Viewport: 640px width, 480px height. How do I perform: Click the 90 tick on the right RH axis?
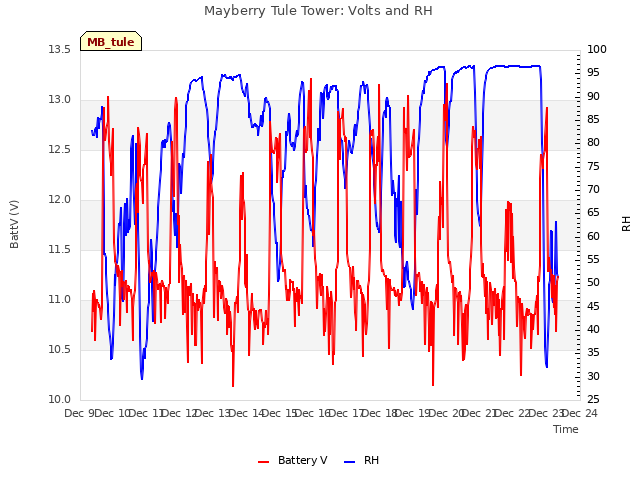593,96
